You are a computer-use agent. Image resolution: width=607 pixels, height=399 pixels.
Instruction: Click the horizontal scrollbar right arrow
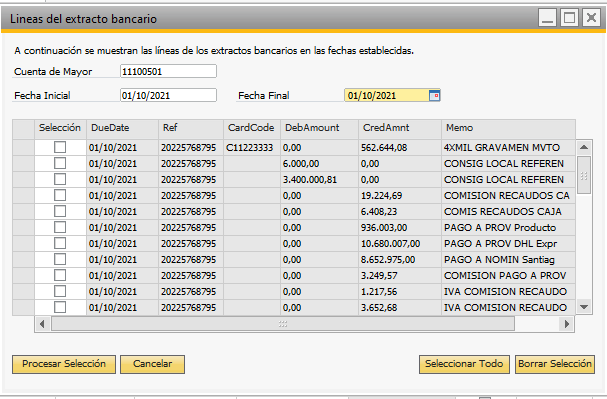point(567,324)
